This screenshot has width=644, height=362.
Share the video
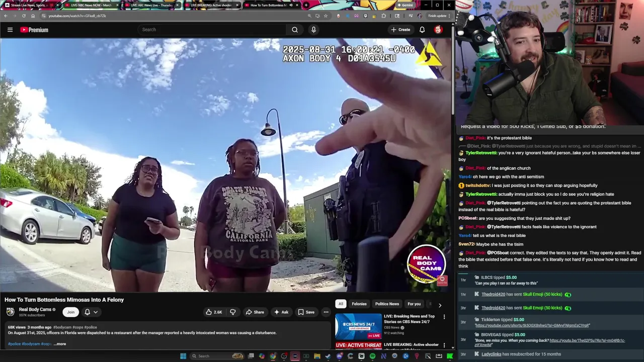coord(255,312)
